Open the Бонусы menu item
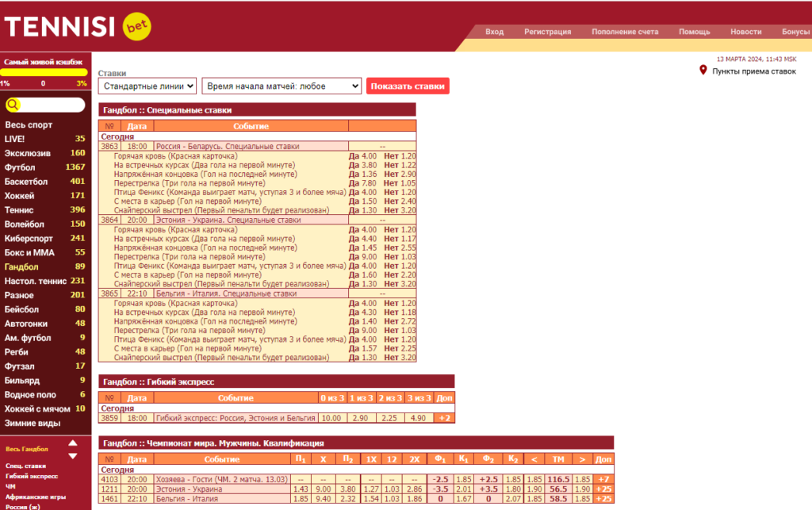812x510 pixels. (795, 32)
